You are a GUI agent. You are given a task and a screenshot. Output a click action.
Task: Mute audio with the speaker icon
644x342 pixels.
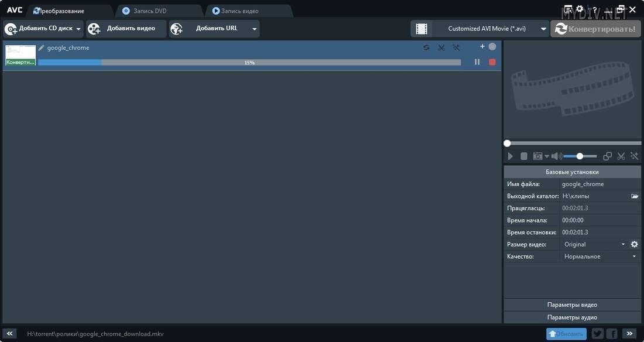(x=557, y=156)
